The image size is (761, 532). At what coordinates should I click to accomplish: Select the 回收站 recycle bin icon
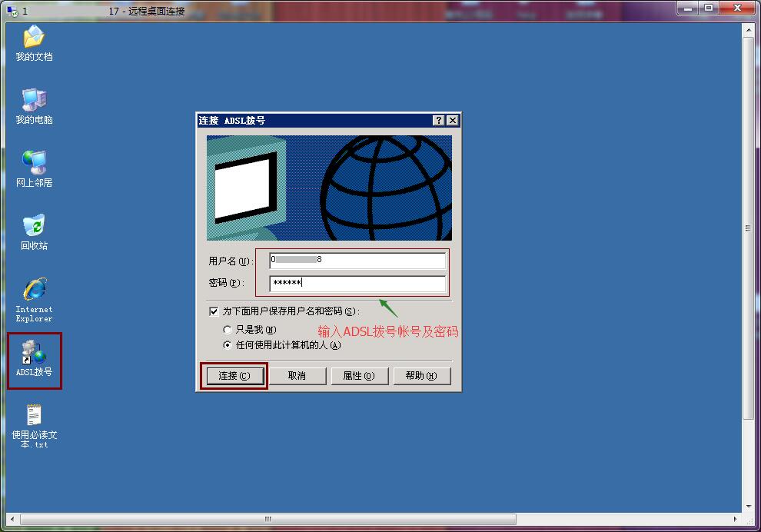tap(34, 232)
